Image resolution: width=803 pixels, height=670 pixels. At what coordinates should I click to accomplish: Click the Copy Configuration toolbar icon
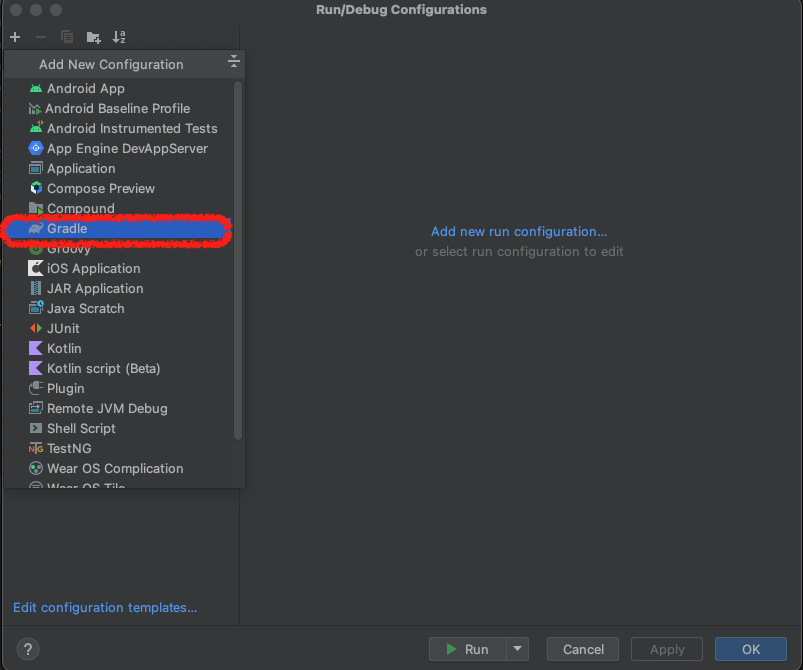coord(67,37)
